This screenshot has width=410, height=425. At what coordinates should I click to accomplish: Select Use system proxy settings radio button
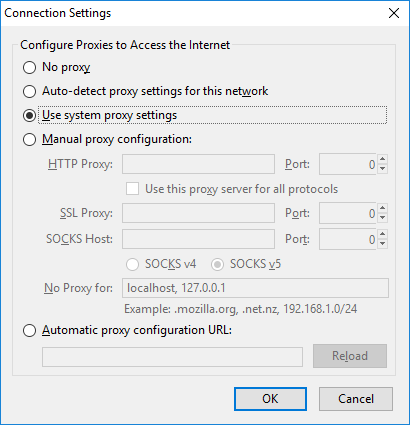coord(29,115)
